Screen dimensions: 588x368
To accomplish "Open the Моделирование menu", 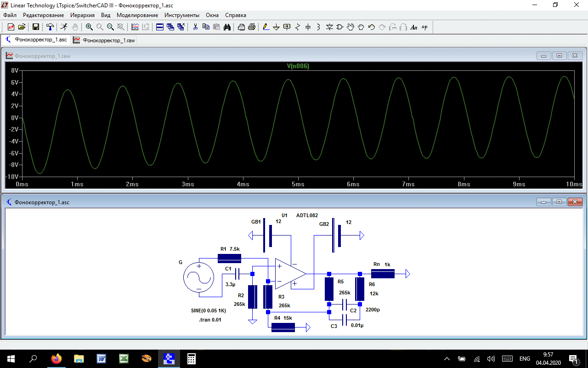I will [137, 15].
